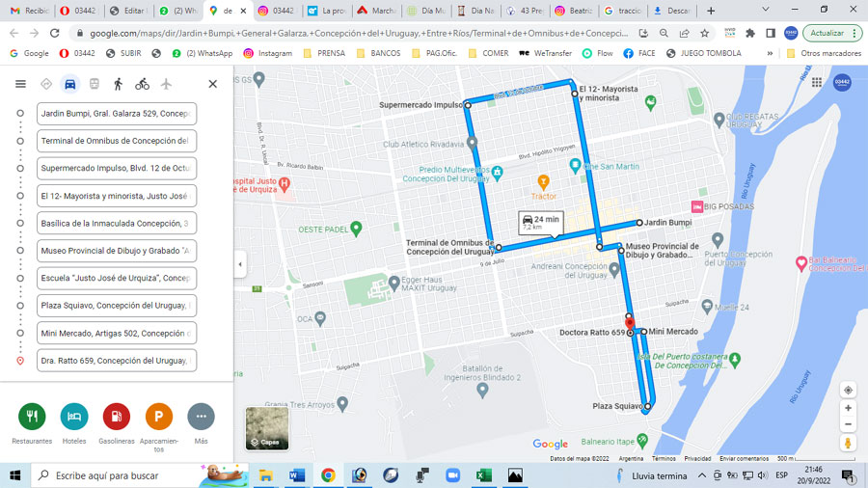Show more bookmarks with the chevron
868x488 pixels.
point(770,53)
